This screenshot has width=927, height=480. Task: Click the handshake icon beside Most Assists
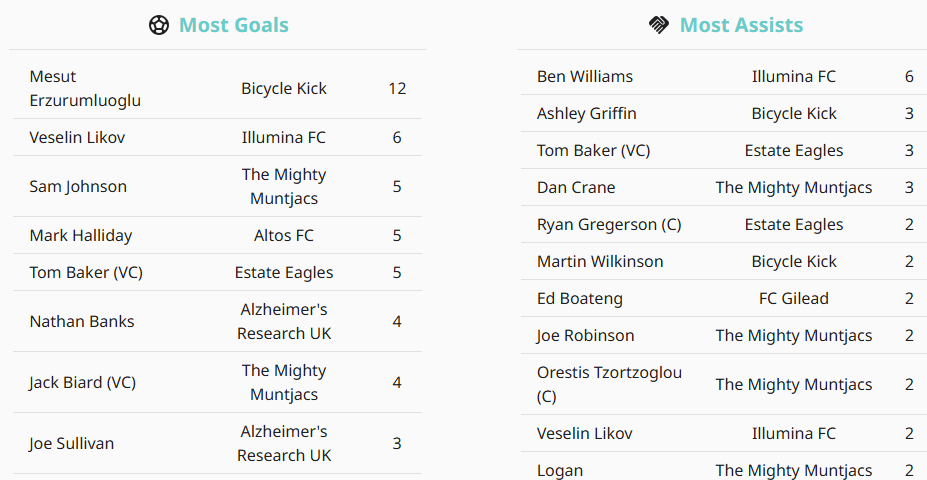[659, 25]
